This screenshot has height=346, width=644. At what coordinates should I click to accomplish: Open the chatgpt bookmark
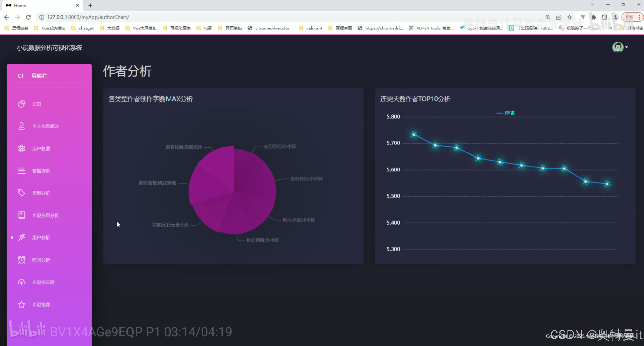click(86, 28)
